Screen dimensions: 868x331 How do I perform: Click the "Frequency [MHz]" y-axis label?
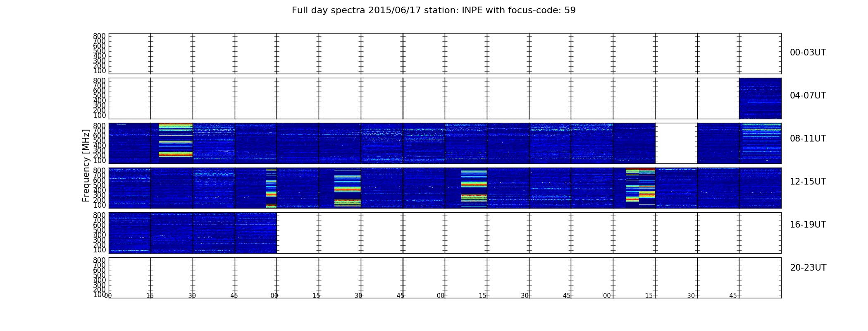pyautogui.click(x=86, y=165)
